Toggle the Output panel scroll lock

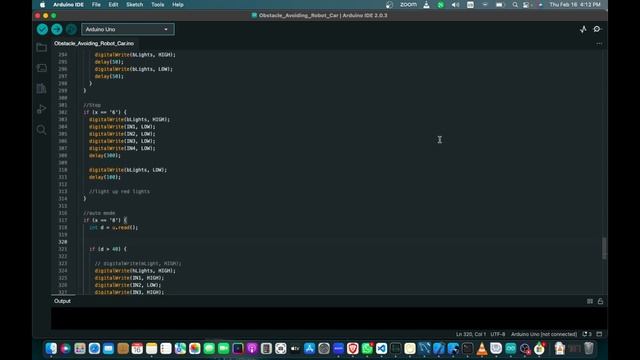600,301
